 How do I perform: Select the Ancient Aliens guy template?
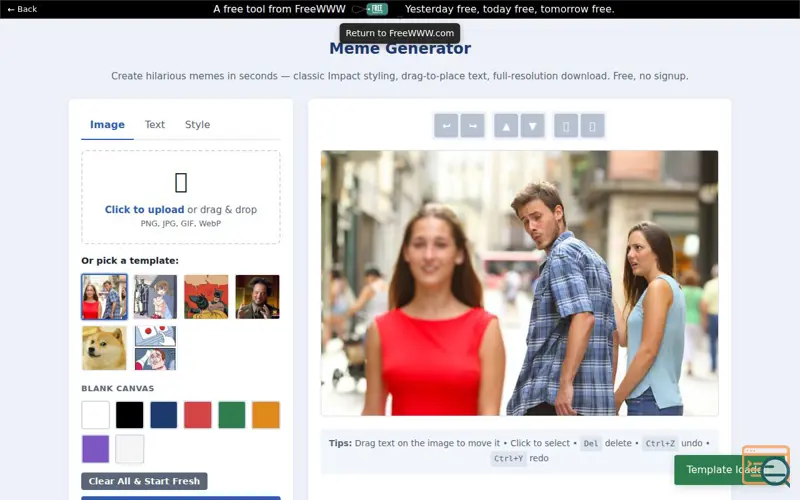(257, 297)
